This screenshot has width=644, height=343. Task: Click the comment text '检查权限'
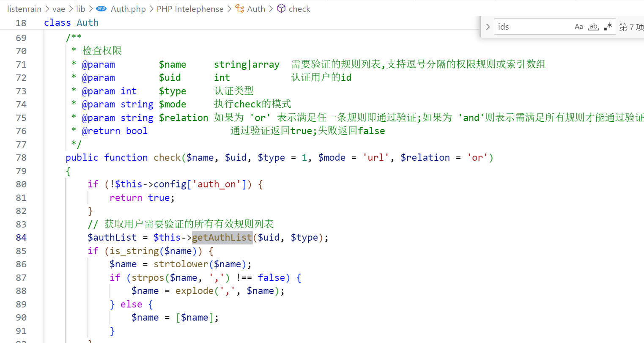[x=102, y=51]
